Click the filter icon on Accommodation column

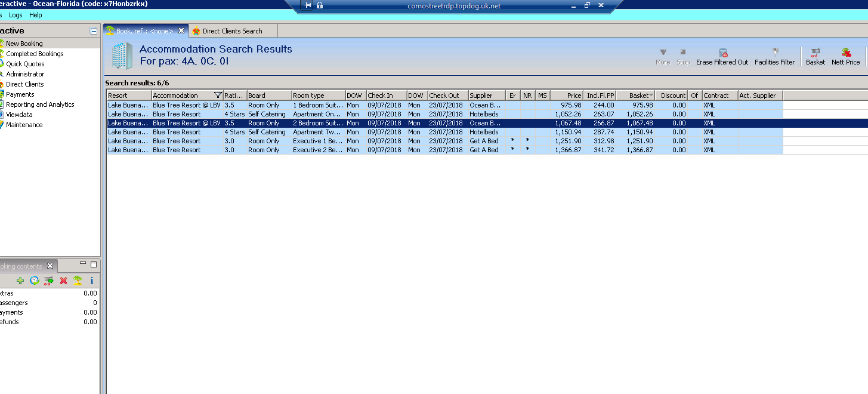point(218,96)
